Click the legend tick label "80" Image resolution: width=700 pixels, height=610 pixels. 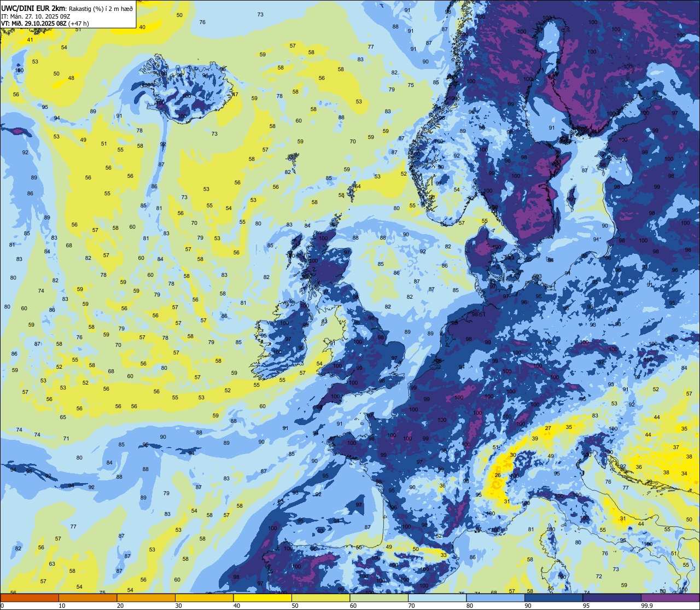pos(470,606)
